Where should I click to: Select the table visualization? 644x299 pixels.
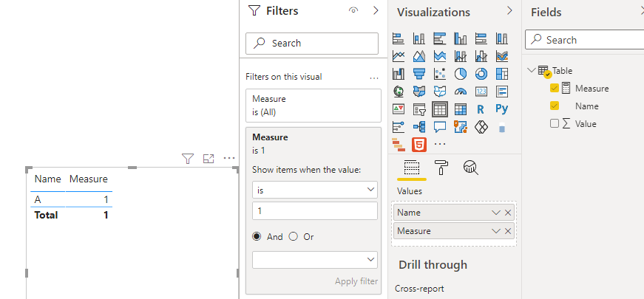pyautogui.click(x=440, y=109)
